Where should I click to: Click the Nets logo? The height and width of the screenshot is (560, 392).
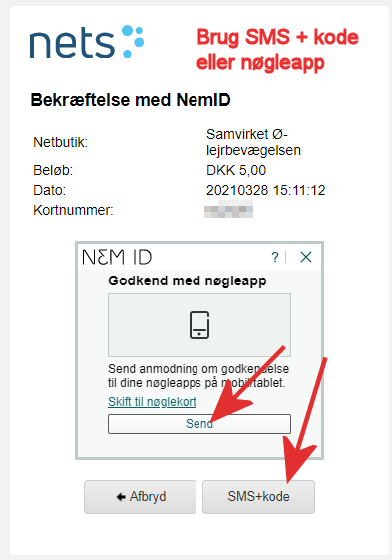click(87, 42)
